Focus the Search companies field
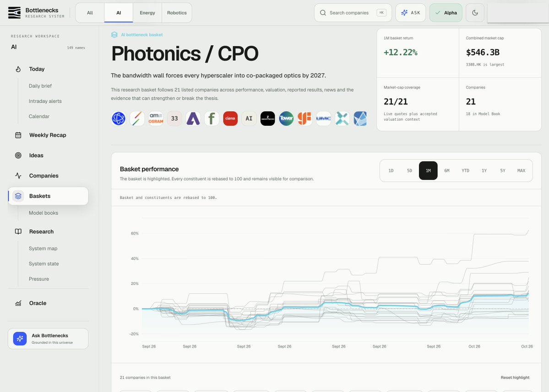This screenshot has width=549, height=392. click(x=353, y=13)
